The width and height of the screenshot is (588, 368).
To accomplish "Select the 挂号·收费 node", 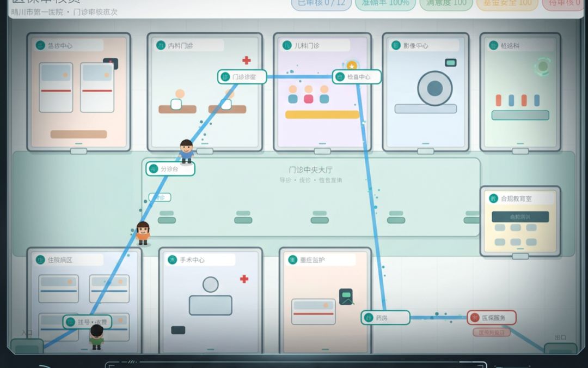I will pyautogui.click(x=87, y=322).
